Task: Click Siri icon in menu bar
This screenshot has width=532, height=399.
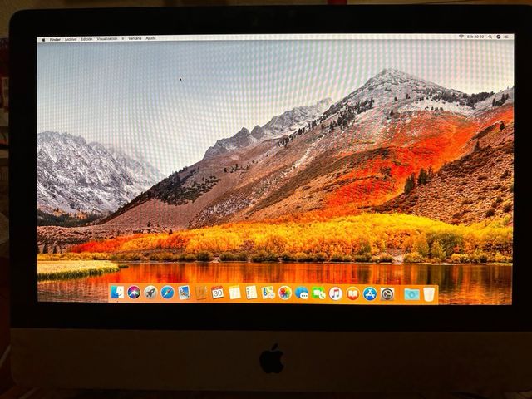Action: tap(499, 37)
